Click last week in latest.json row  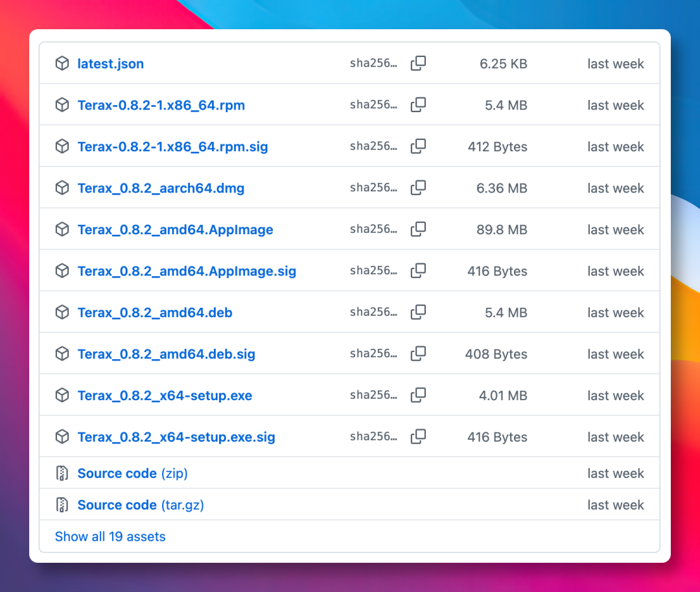[x=616, y=64]
